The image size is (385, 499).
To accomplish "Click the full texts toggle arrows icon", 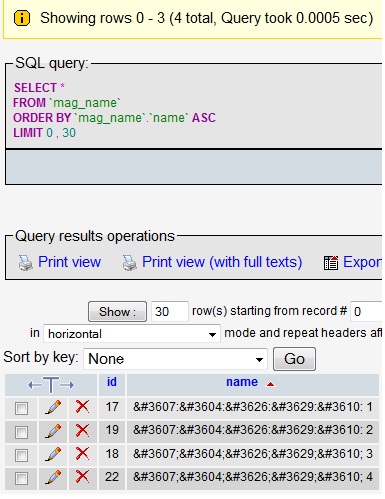I will point(51,385).
